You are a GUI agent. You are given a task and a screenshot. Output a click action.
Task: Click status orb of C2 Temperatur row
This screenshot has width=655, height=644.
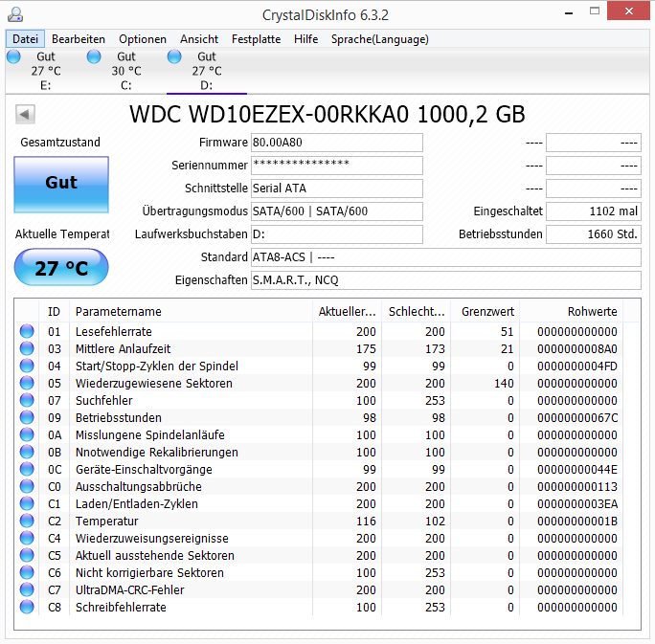(27, 521)
